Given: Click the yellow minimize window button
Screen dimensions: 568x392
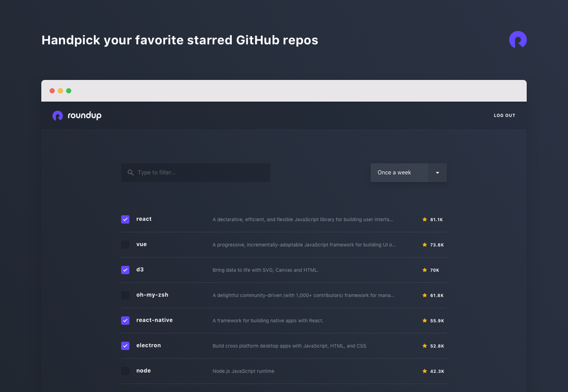Looking at the screenshot, I should (x=60, y=91).
